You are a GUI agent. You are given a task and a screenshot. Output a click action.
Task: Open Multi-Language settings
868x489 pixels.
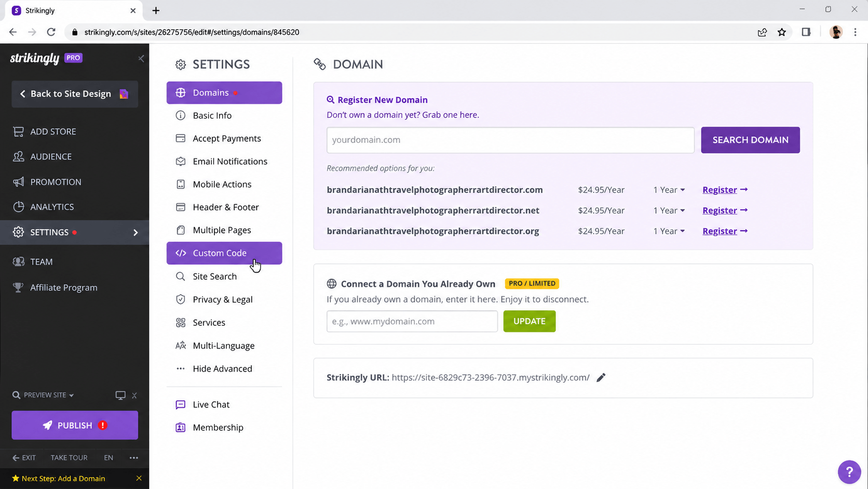coord(224,346)
